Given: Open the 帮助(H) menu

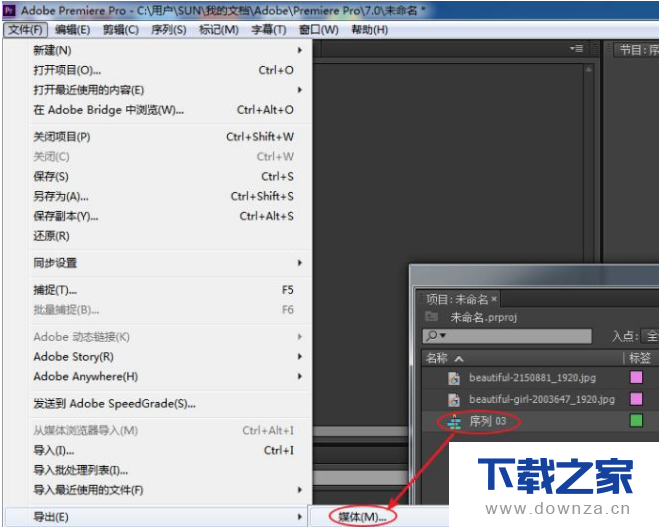Looking at the screenshot, I should tap(369, 30).
